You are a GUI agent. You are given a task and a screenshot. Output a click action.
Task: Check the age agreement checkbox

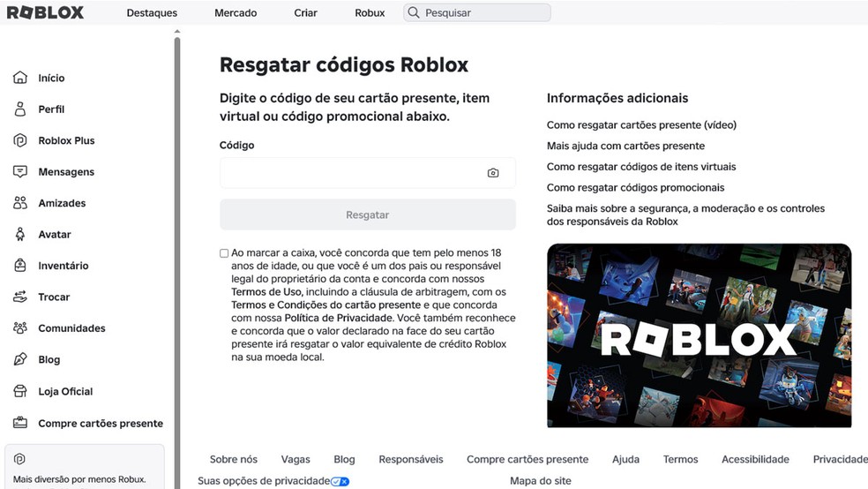224,253
